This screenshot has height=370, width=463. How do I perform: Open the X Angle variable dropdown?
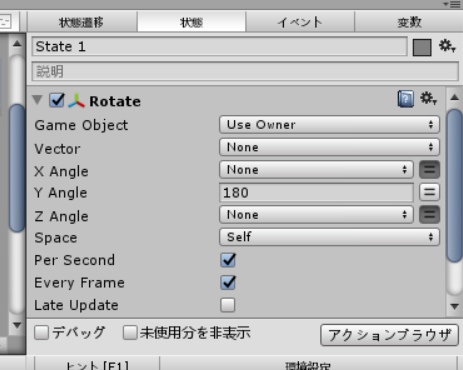tap(316, 170)
